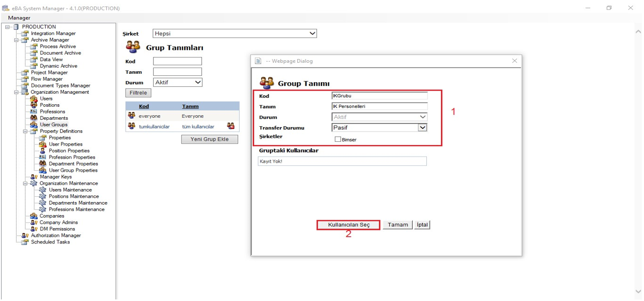Viewport: 644px width, 301px height.
Task: Select the Departments icon in tree
Action: point(33,118)
